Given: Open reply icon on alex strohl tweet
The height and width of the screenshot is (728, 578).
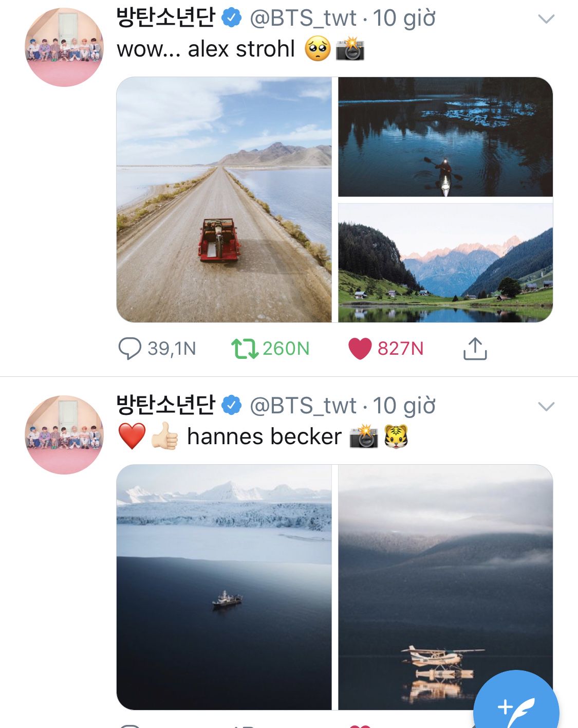Looking at the screenshot, I should tap(129, 349).
